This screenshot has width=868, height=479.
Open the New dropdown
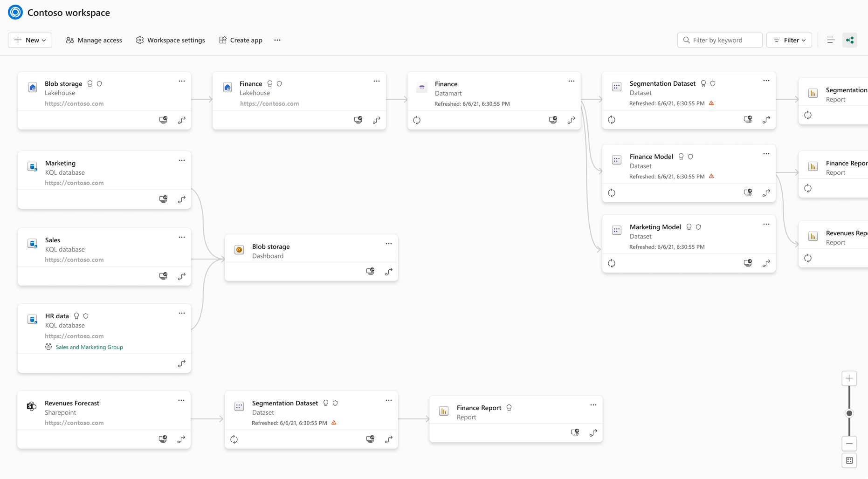30,40
